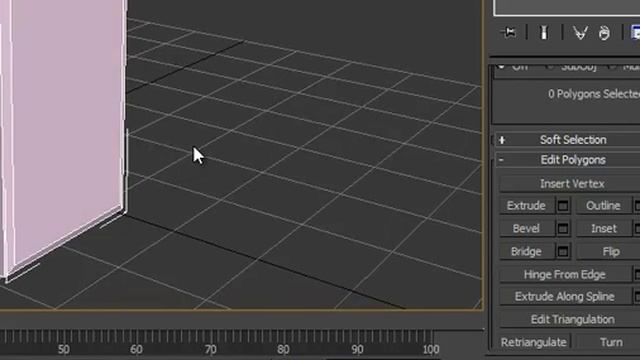Click the Extrude button
The width and height of the screenshot is (640, 360).
tap(526, 206)
